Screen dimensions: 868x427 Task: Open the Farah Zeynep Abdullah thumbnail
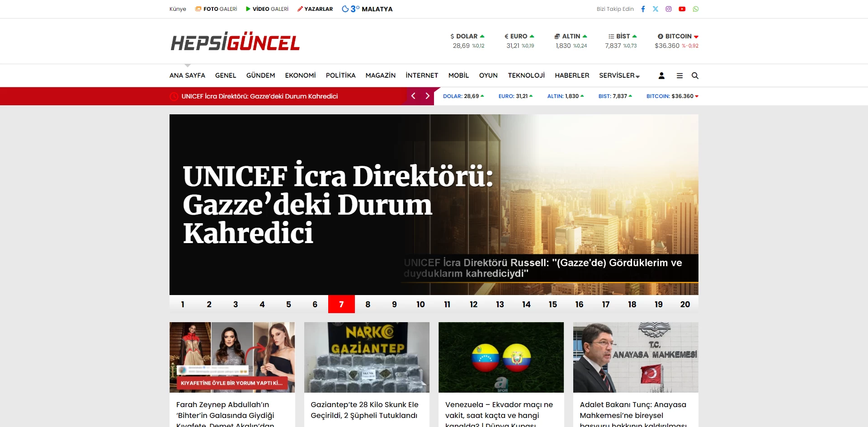(x=232, y=357)
